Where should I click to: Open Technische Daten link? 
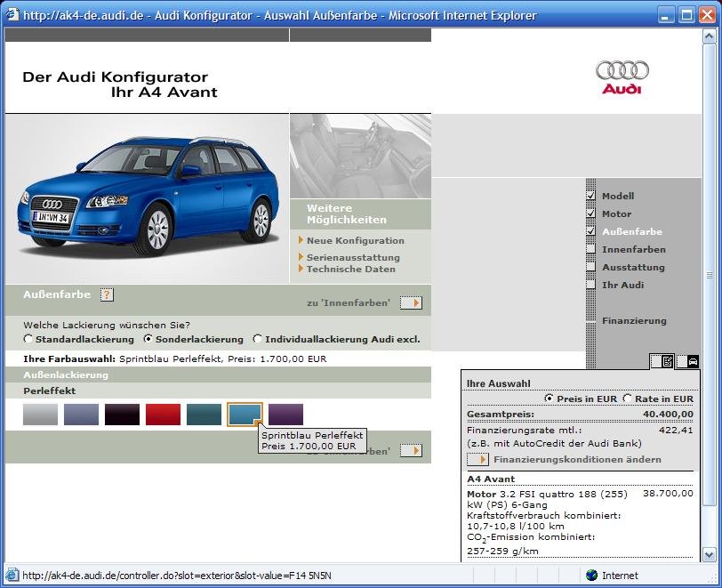pyautogui.click(x=350, y=270)
